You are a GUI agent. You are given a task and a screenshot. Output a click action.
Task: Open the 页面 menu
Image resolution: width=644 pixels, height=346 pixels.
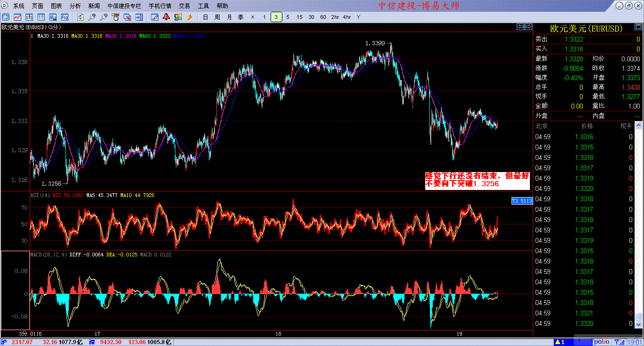tap(38, 6)
